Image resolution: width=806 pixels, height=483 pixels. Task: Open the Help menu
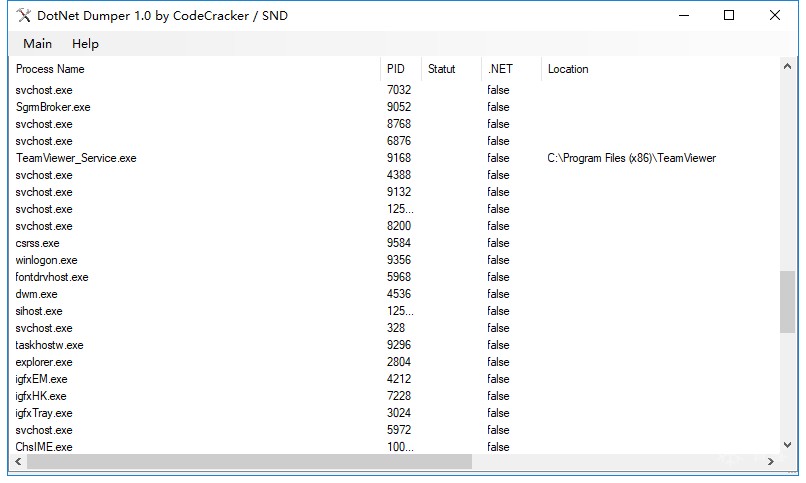tap(85, 44)
